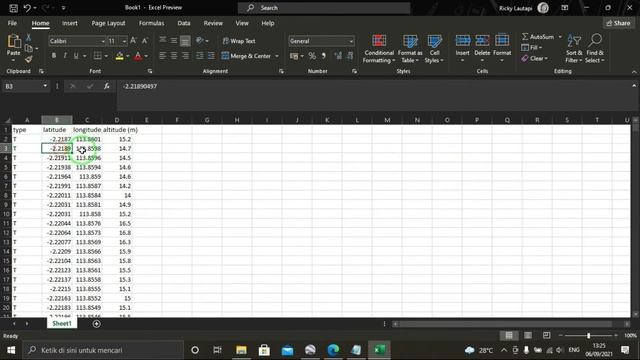Open Windows Start menu
Image resolution: width=640 pixels, height=360 pixels.
pyautogui.click(x=11, y=350)
